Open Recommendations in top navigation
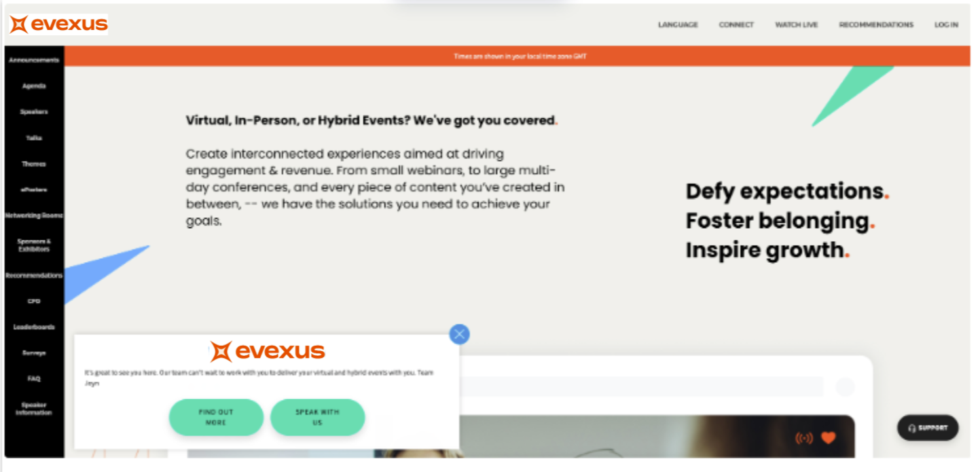 pyautogui.click(x=876, y=24)
